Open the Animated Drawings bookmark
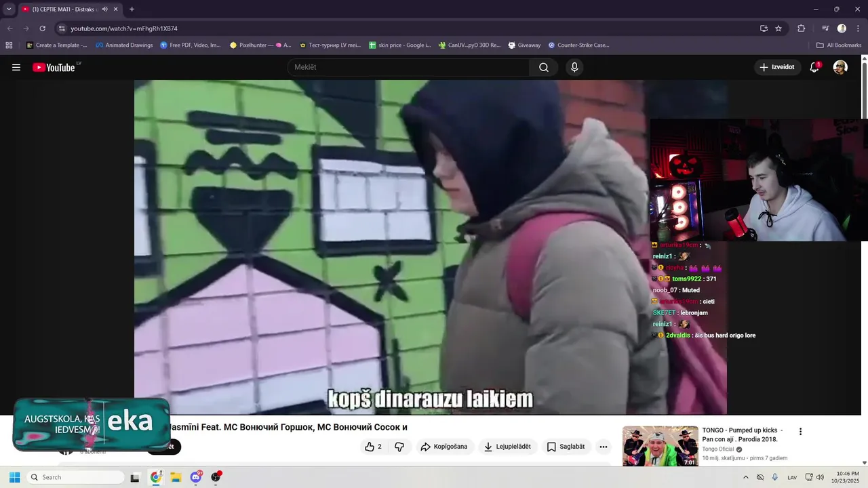 point(124,45)
